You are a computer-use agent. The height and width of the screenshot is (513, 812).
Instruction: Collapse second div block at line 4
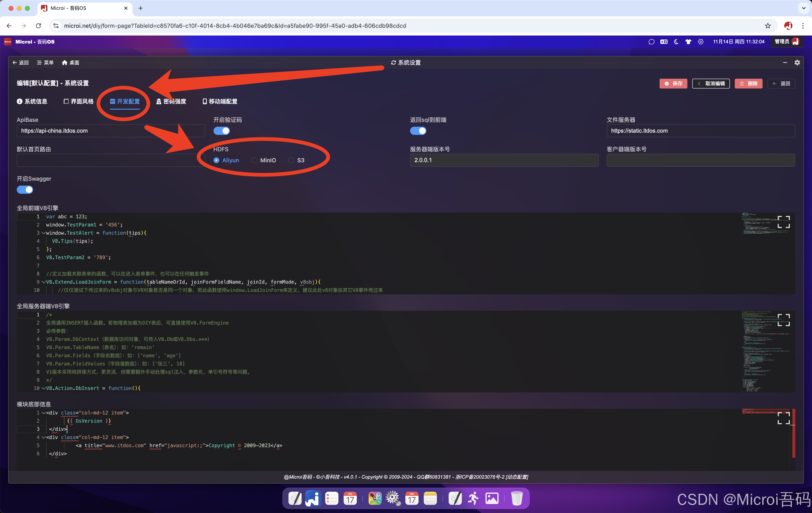click(x=44, y=437)
